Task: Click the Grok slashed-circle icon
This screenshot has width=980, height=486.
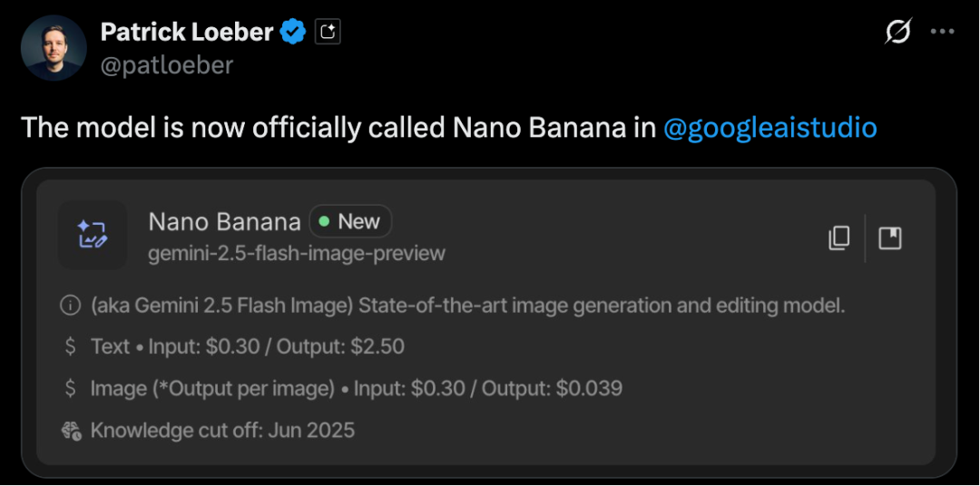Action: point(897,32)
